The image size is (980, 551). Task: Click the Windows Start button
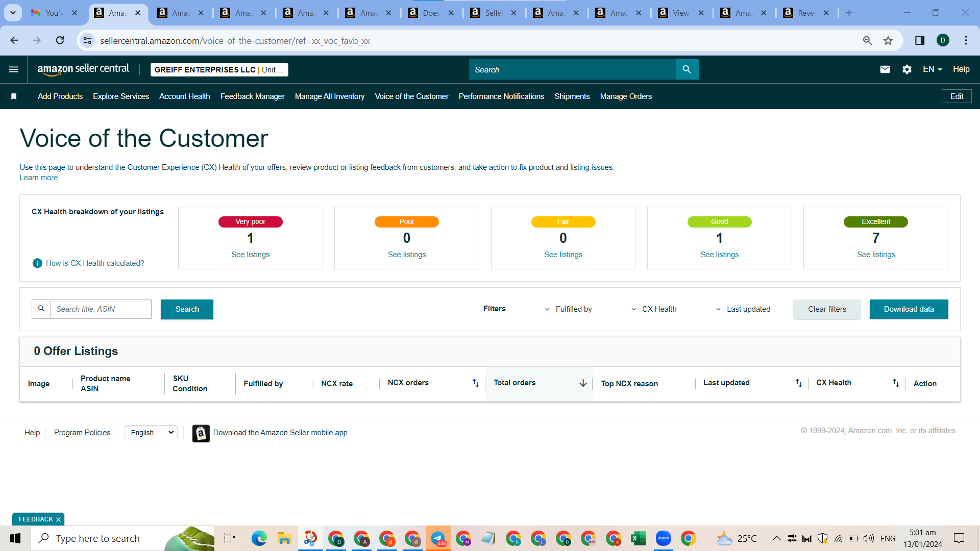pos(15,538)
